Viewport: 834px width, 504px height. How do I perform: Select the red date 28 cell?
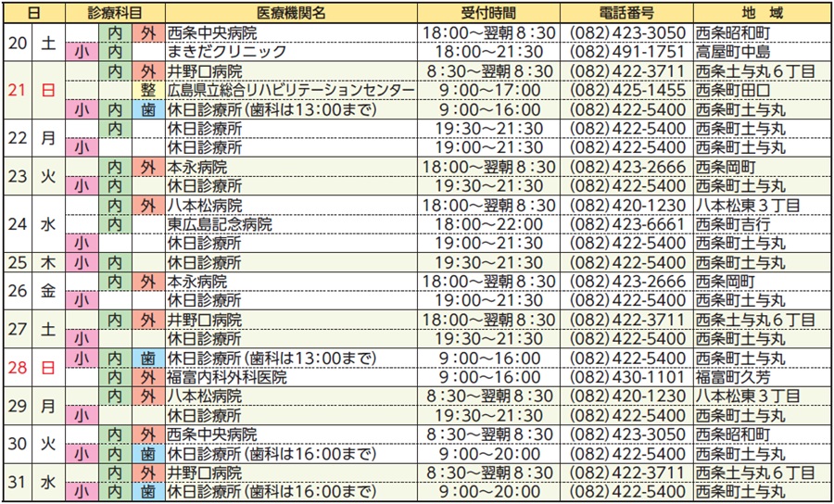[x=19, y=368]
